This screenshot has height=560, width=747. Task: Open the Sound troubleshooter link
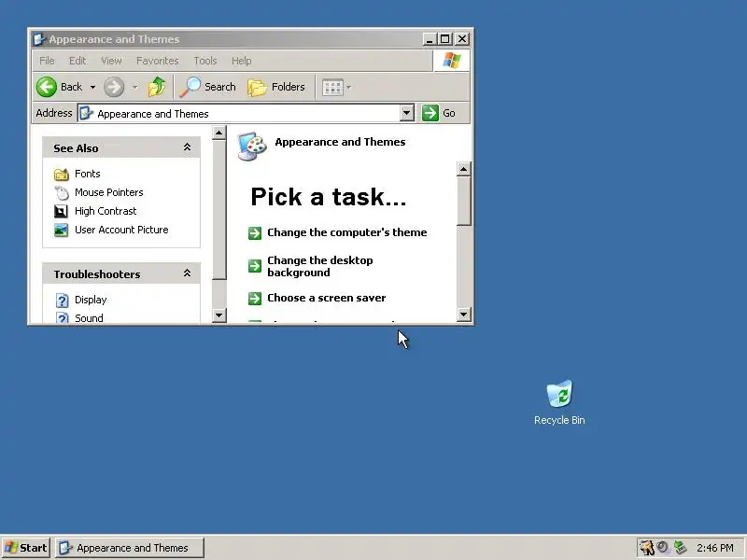(x=89, y=317)
